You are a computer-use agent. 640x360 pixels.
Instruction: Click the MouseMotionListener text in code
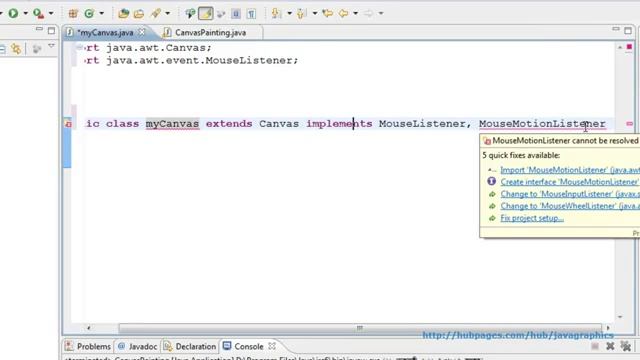pyautogui.click(x=542, y=124)
